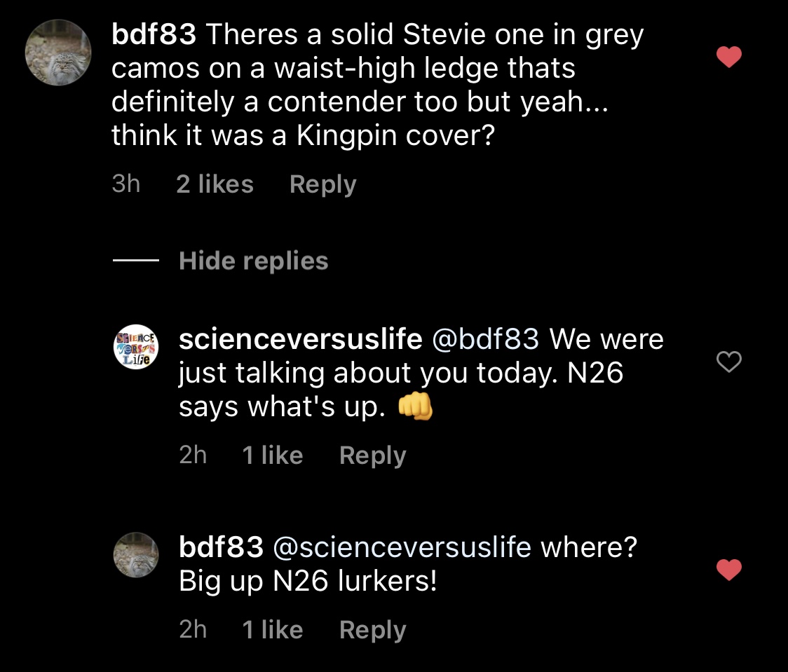Unlike bdf83's "Big up N26 lurkers" reply

(x=730, y=570)
